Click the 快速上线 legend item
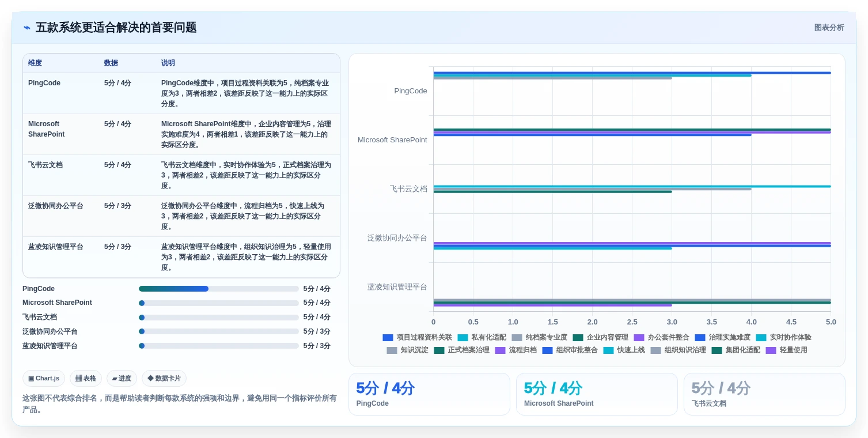Image resolution: width=868 pixels, height=438 pixels. point(624,350)
